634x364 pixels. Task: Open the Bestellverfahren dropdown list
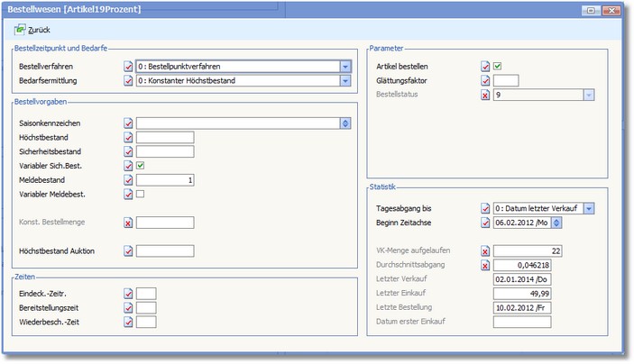pyautogui.click(x=345, y=67)
